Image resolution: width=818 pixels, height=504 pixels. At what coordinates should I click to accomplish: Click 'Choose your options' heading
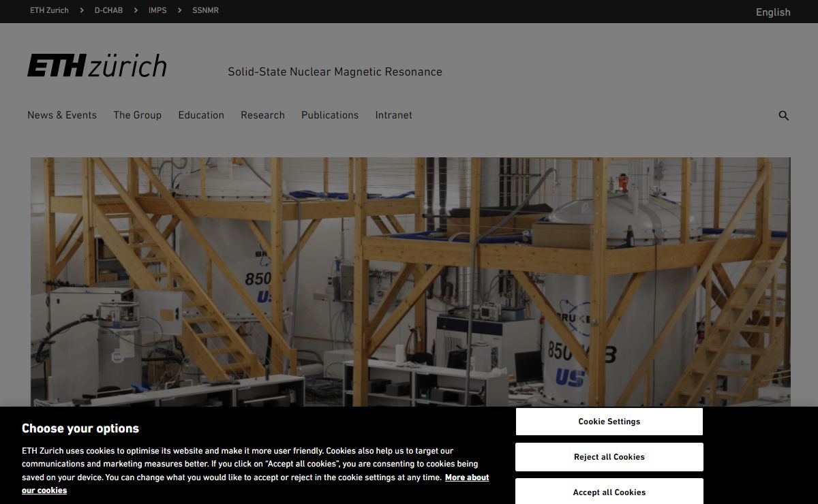tap(80, 428)
